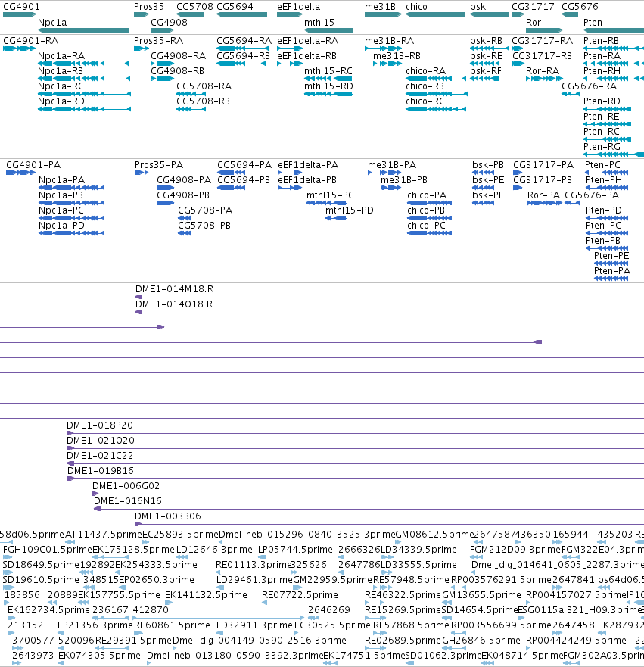Click the CG5694-RB transcript label
The image size is (644, 667).
[243, 56]
